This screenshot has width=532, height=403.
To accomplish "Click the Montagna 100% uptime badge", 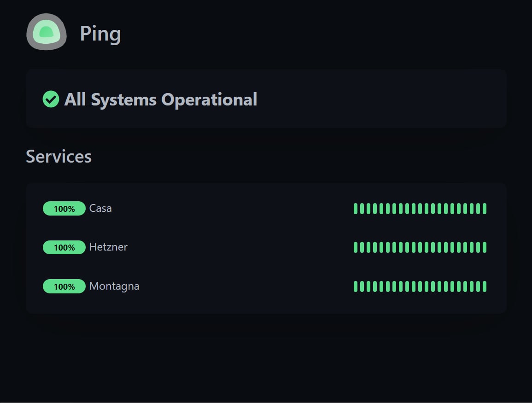I will (64, 286).
